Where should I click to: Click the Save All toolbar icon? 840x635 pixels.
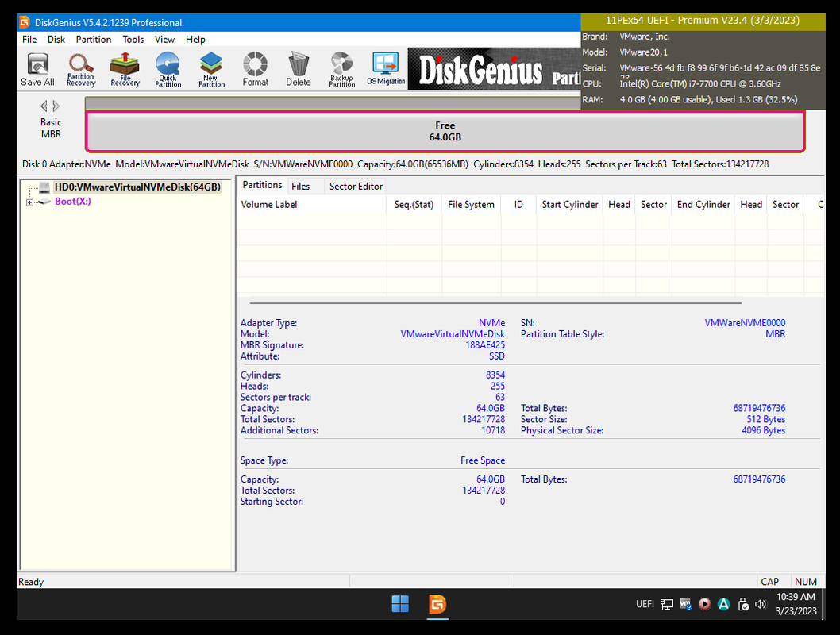(x=37, y=70)
